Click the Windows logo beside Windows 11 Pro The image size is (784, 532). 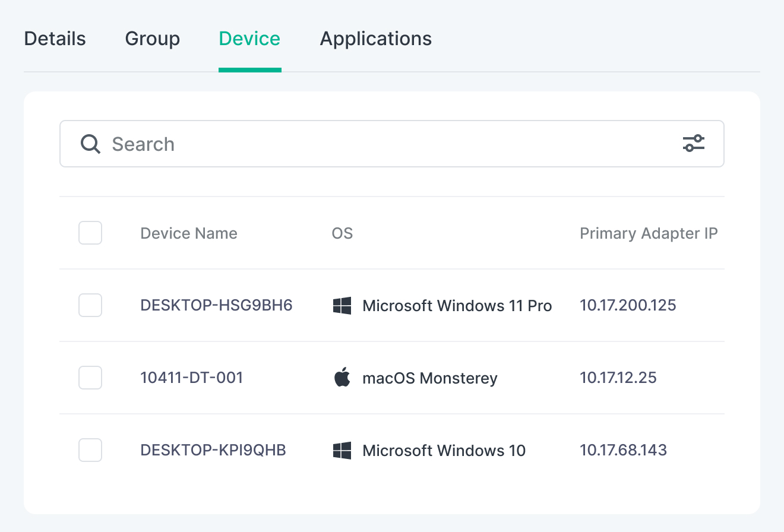[342, 306]
